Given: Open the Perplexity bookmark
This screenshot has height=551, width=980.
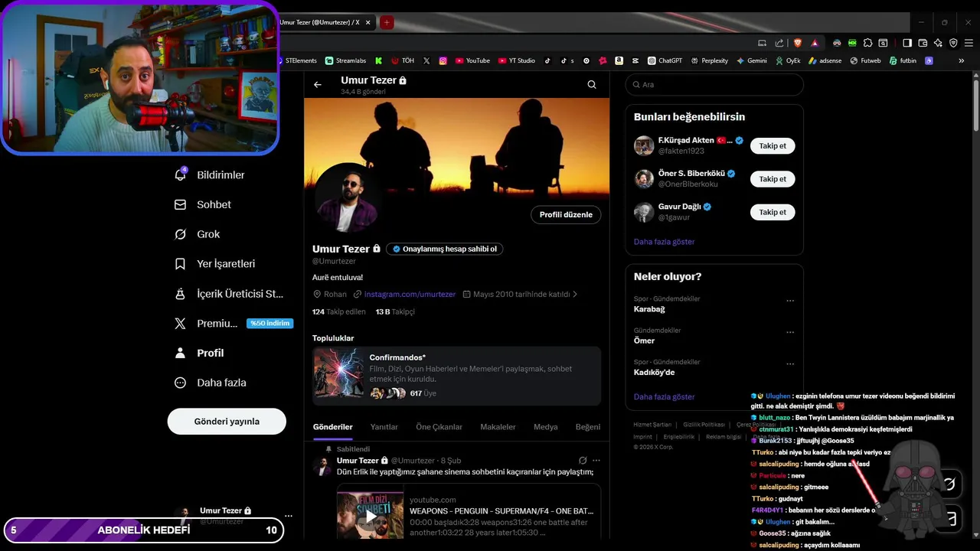Looking at the screenshot, I should coord(709,60).
